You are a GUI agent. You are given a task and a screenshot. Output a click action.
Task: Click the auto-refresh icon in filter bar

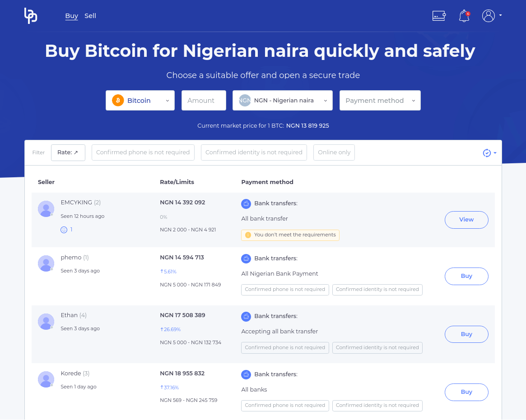tap(487, 153)
